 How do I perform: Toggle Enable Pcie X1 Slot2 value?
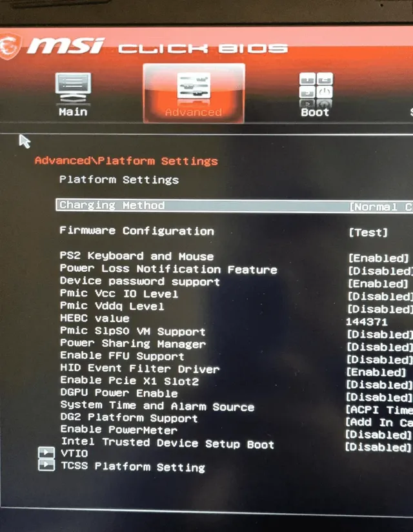point(379,385)
